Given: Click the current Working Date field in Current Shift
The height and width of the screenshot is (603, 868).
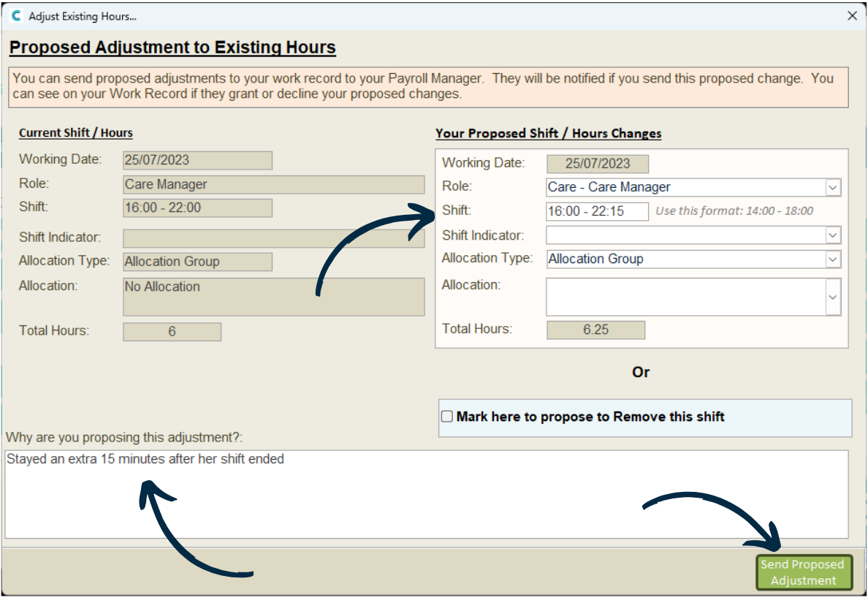Looking at the screenshot, I should [197, 160].
